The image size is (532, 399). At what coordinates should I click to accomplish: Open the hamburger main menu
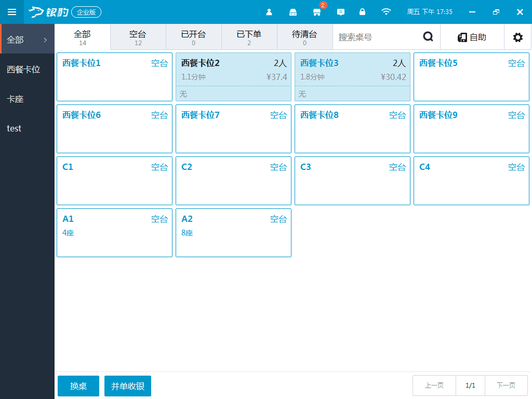(12, 12)
